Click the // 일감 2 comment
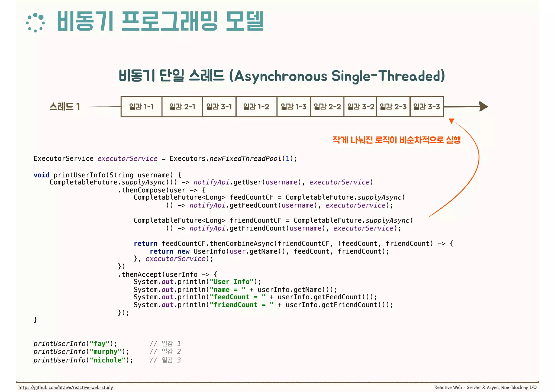Viewport: 555px width, 392px height. [165, 352]
